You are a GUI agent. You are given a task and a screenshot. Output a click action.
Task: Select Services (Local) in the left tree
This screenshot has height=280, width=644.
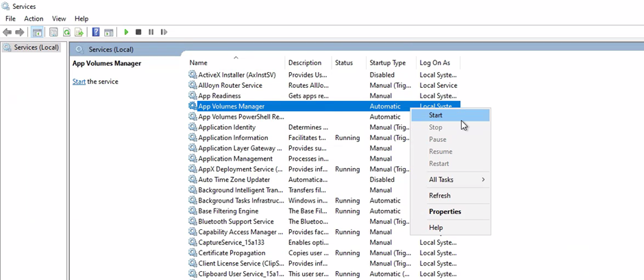click(x=36, y=47)
